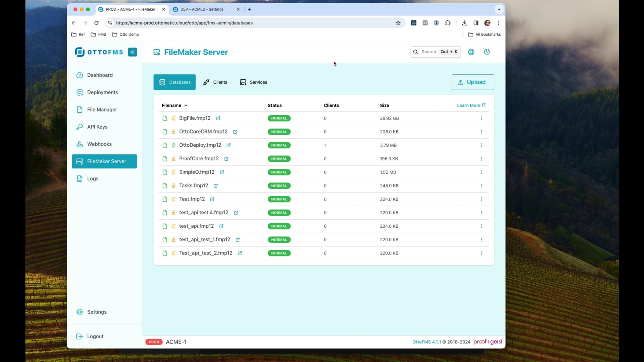Open external link icon next to SimpleQ.fmp12
The image size is (644, 362).
click(x=222, y=172)
